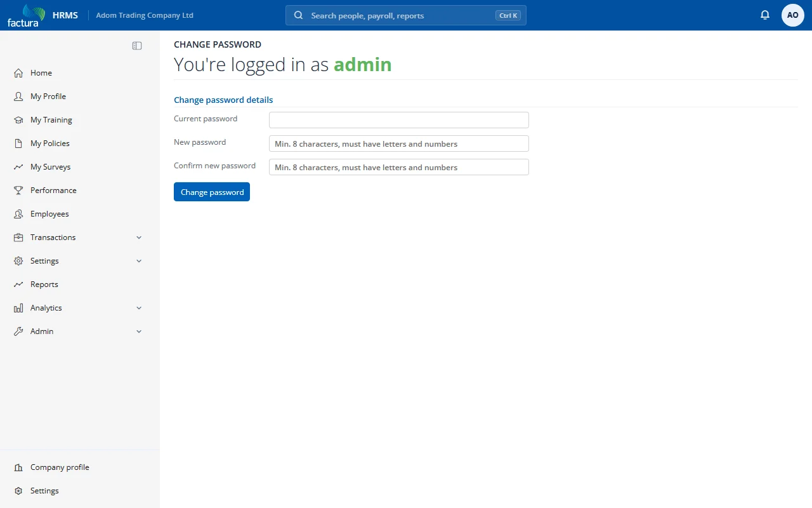Focus the Current password field

point(399,120)
